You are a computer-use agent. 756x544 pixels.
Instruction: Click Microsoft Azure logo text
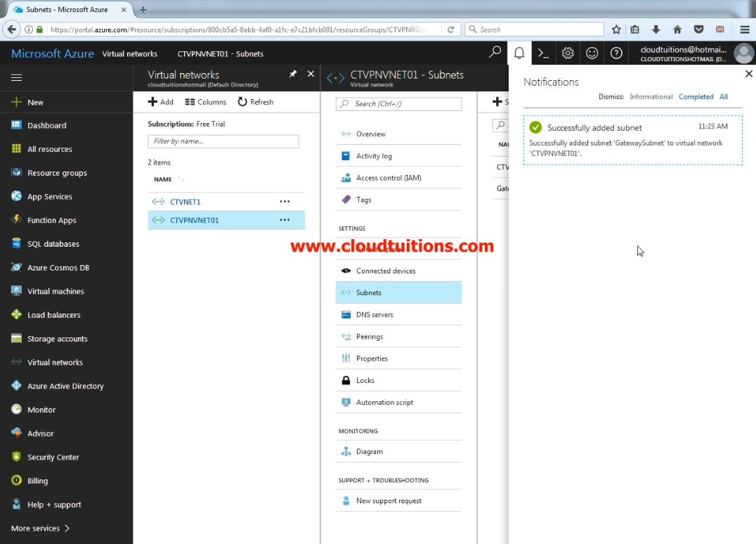pos(52,53)
